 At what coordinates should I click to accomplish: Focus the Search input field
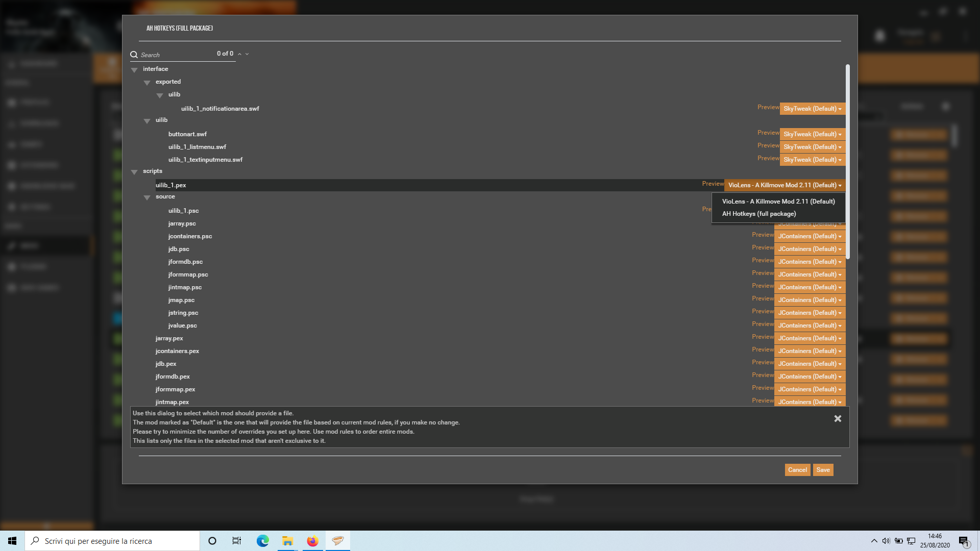pyautogui.click(x=176, y=55)
